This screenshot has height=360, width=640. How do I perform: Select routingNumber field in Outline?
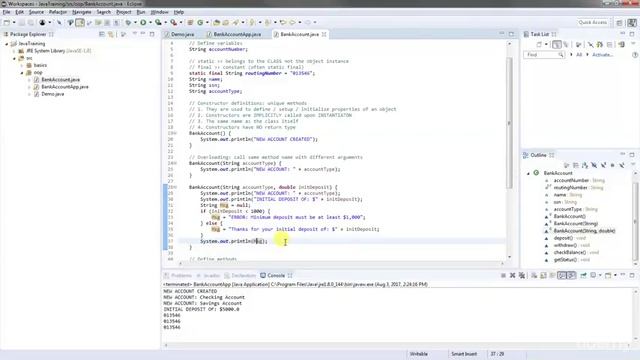point(579,188)
